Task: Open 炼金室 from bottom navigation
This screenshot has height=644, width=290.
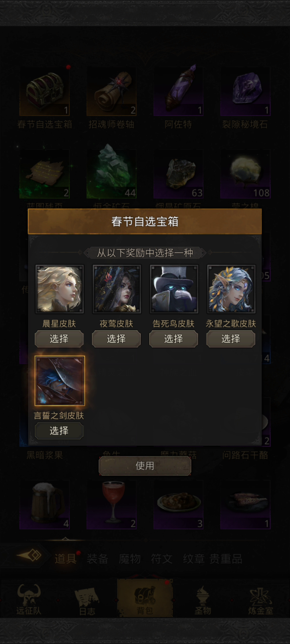Action: pyautogui.click(x=261, y=599)
